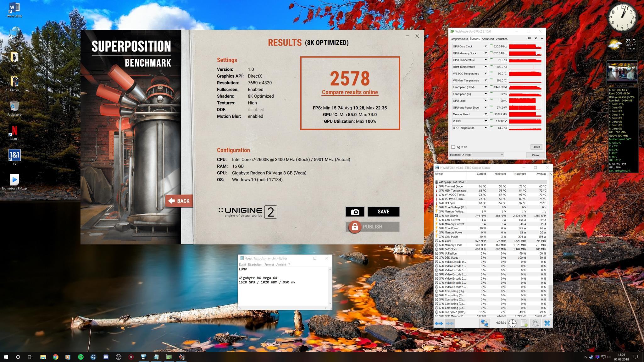
Task: Expand the GPU Core Clock sensor dropdown
Action: tap(486, 47)
